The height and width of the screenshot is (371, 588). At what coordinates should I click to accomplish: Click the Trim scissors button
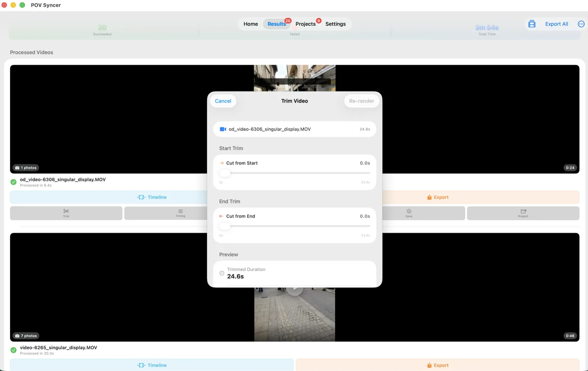(66, 213)
